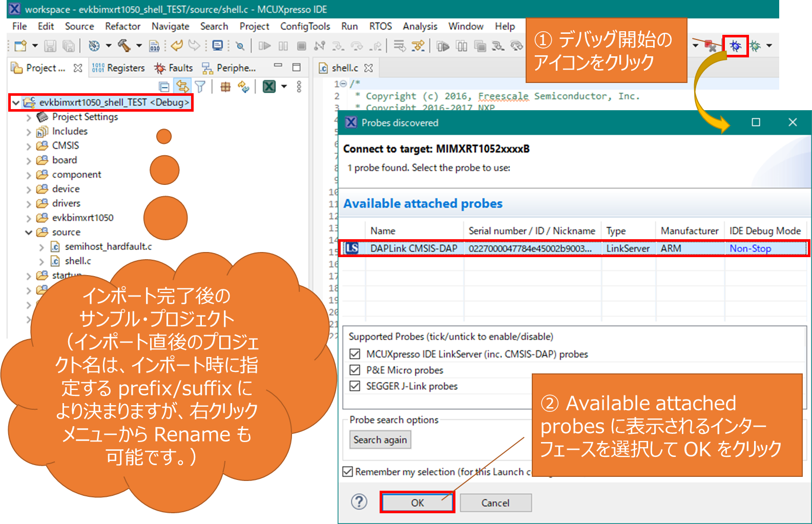
Task: Toggle the P&E Micro probes checkbox
Action: point(355,370)
